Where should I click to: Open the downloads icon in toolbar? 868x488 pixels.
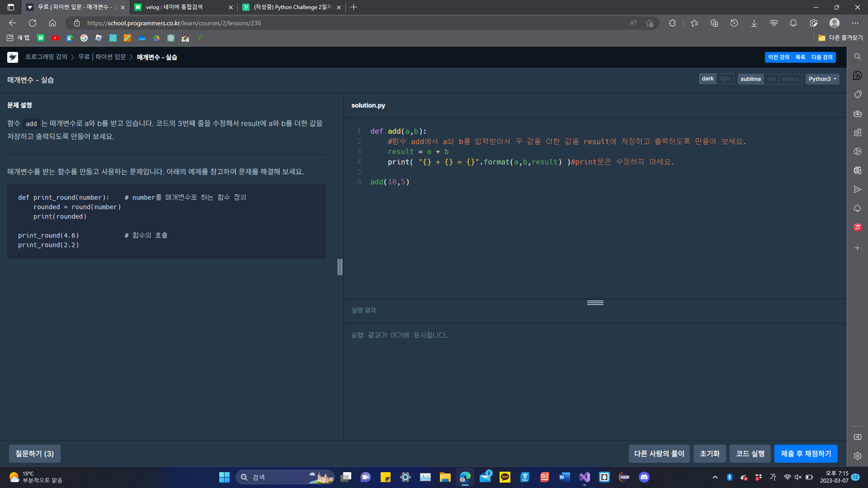click(754, 23)
